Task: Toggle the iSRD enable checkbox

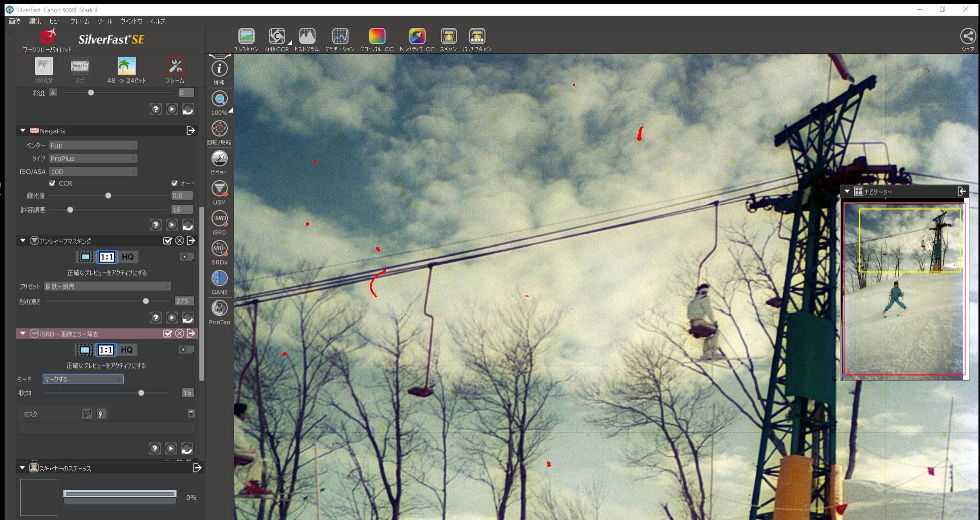Action: [168, 333]
